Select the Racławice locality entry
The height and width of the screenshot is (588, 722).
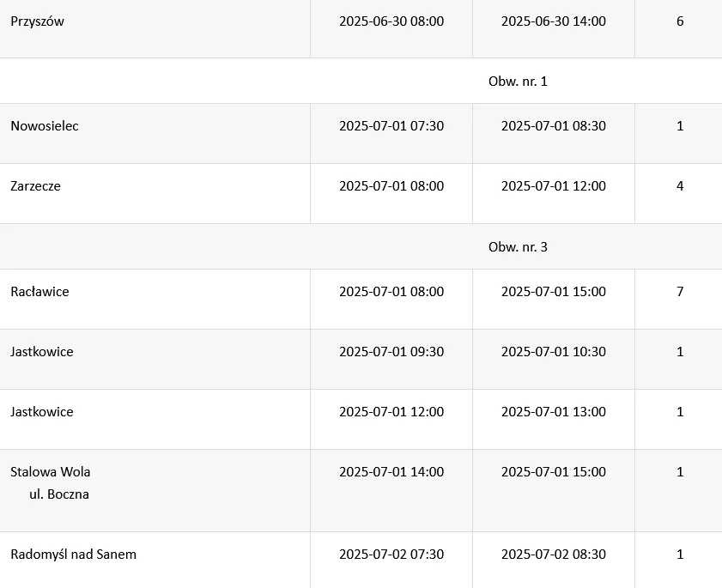40,292
